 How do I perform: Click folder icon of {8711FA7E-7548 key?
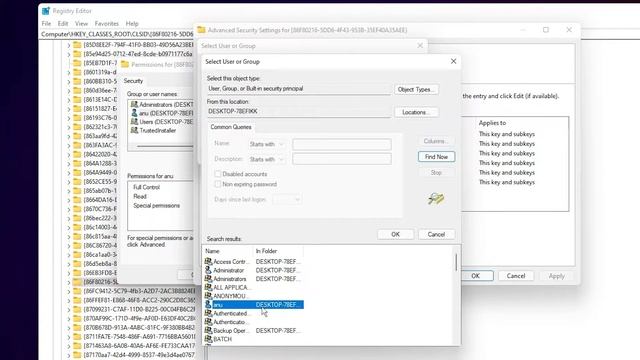point(77,336)
